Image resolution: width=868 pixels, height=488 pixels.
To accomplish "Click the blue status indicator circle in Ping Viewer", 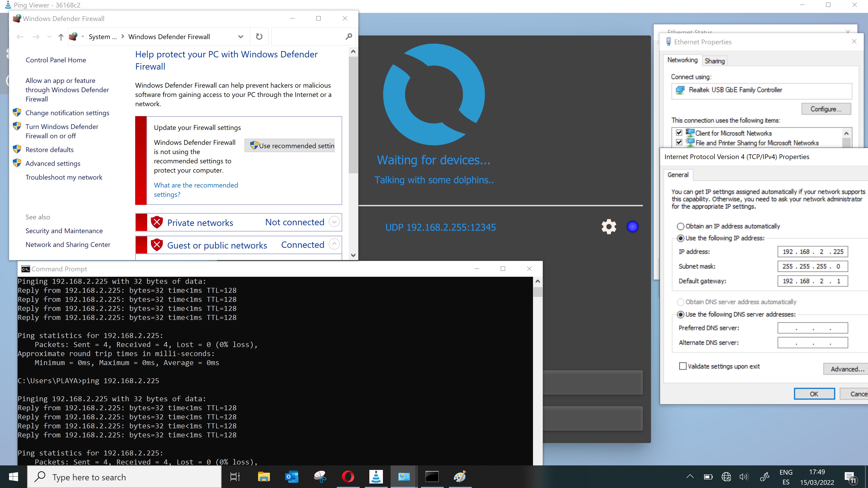I will click(632, 227).
